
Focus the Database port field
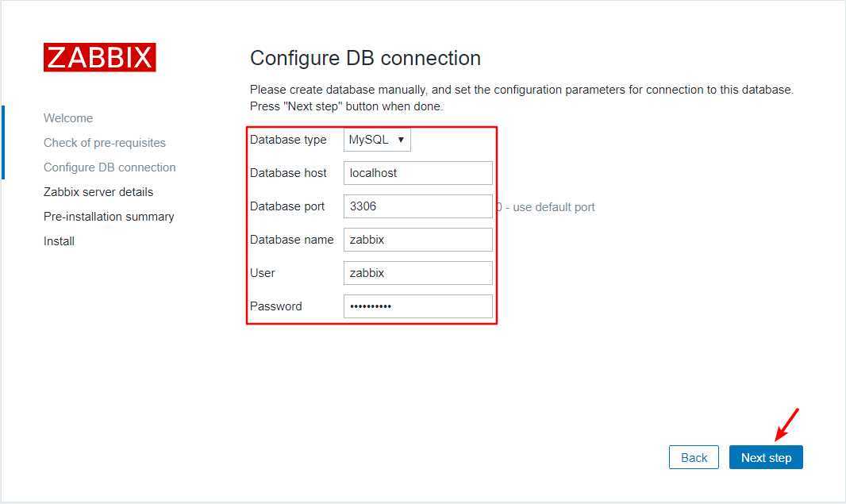tap(417, 206)
